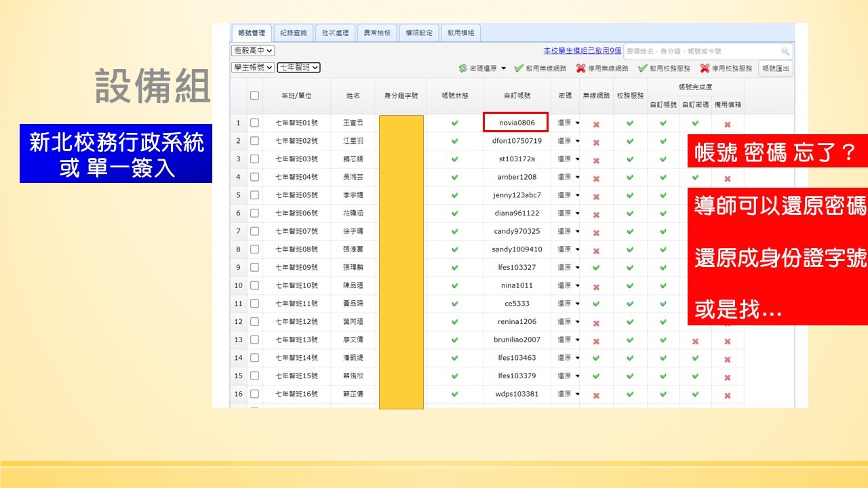868x488 pixels.
Task: Click the 備用信箱 red cross in the novia0806 row
Action: [x=727, y=124]
